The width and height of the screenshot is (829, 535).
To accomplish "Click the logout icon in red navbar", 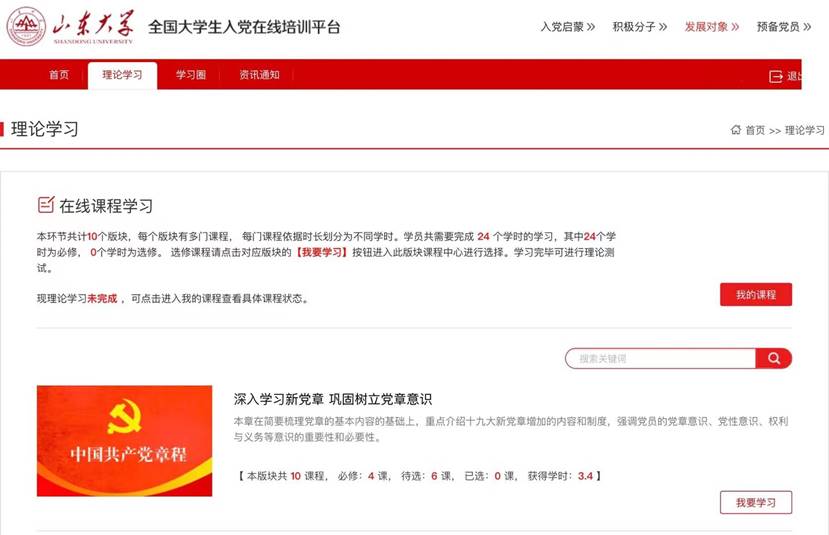I will tap(775, 76).
